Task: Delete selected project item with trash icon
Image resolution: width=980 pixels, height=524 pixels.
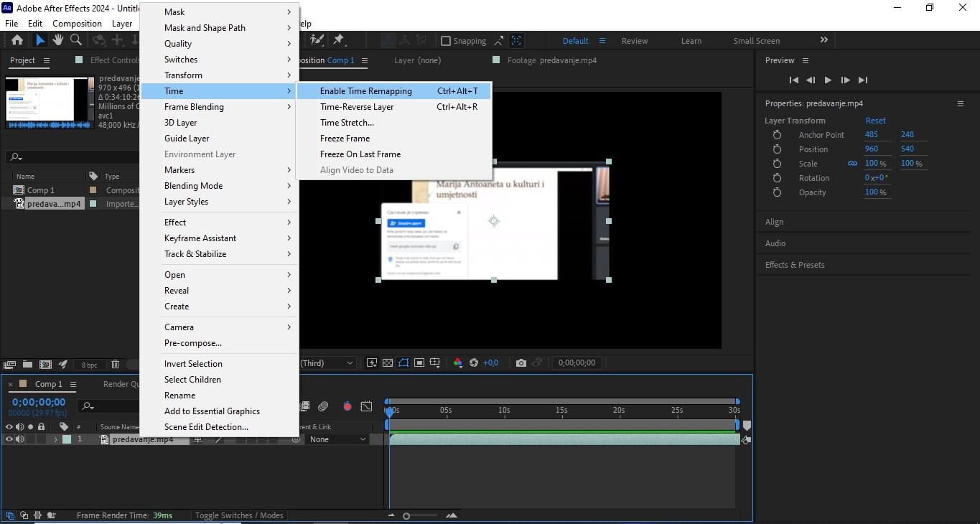Action: [x=115, y=365]
